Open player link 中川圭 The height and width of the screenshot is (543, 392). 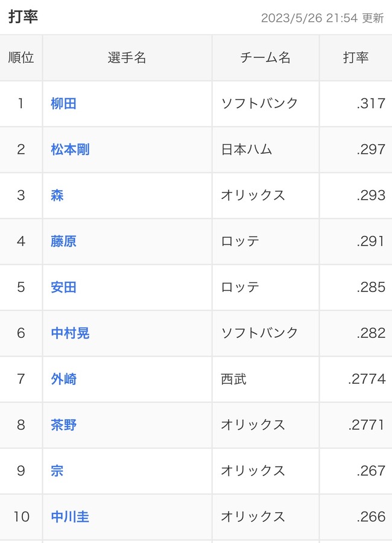click(x=70, y=517)
